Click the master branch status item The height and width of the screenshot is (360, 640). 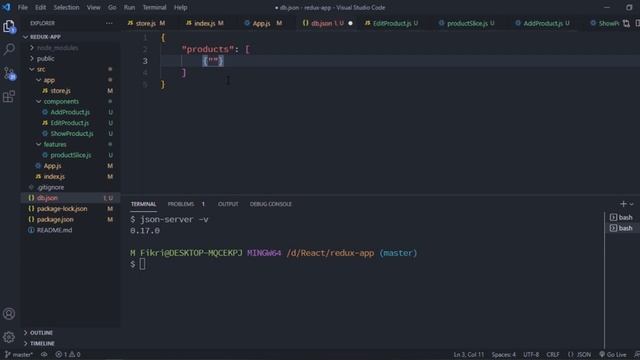19,355
